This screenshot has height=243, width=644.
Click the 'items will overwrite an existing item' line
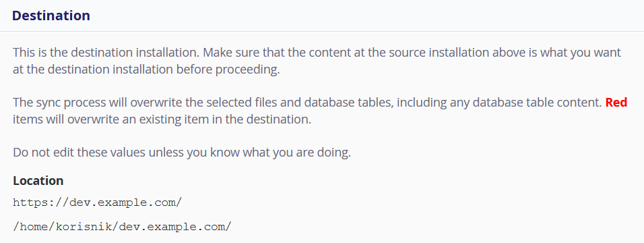[x=162, y=121]
